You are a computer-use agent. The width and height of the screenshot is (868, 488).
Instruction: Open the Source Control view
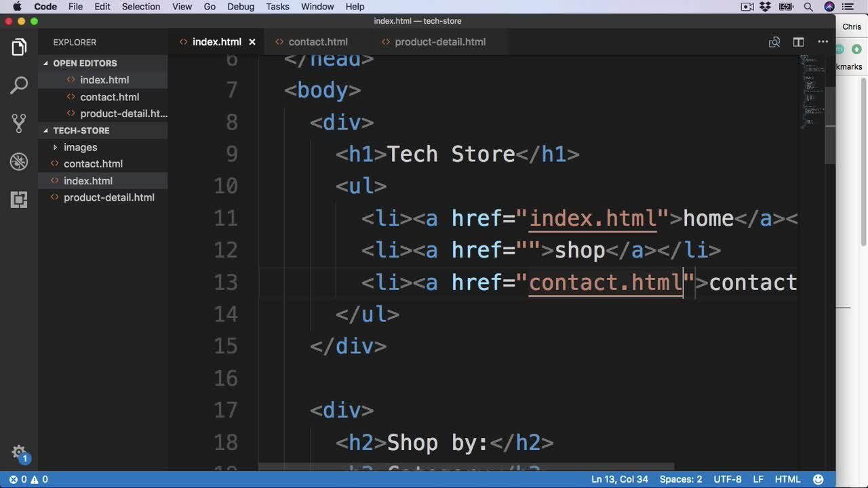pos(19,123)
